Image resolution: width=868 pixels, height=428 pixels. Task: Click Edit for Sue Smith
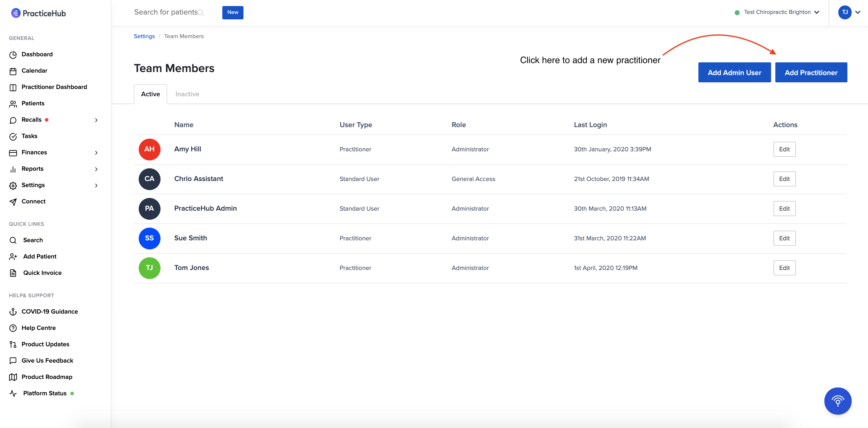tap(784, 238)
